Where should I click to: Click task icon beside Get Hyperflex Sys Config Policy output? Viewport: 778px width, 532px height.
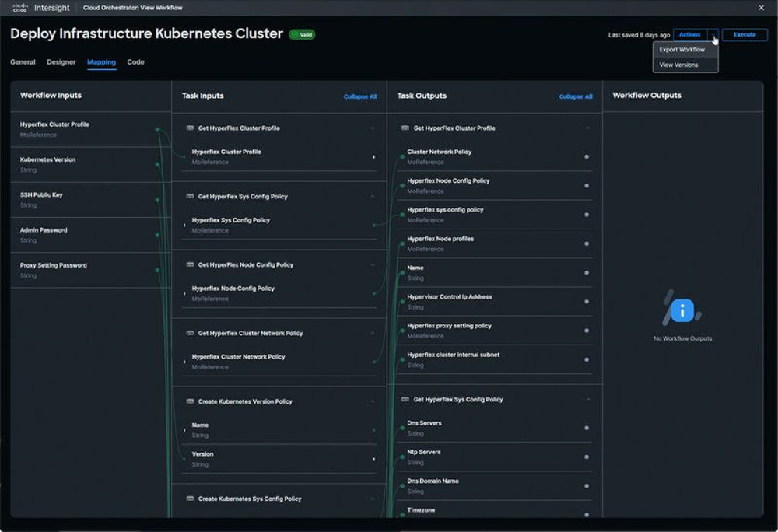pyautogui.click(x=405, y=399)
